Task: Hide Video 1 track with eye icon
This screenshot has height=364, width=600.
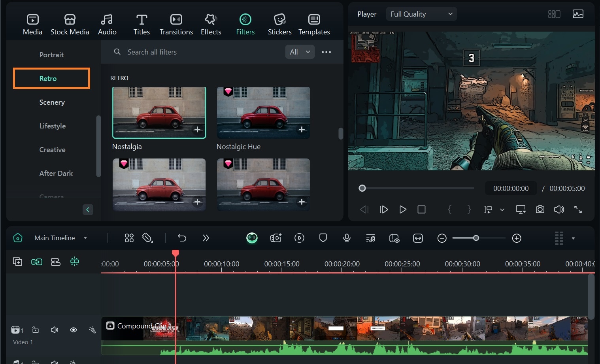Action: click(x=74, y=330)
